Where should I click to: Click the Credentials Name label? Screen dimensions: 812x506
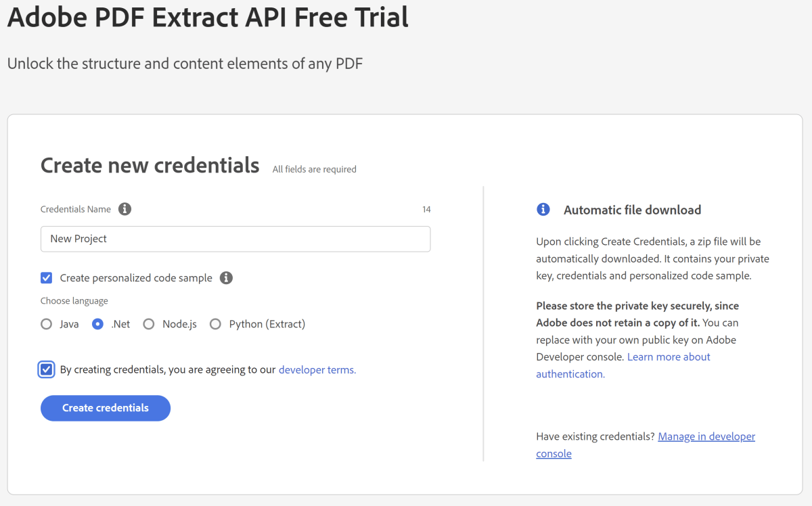76,209
